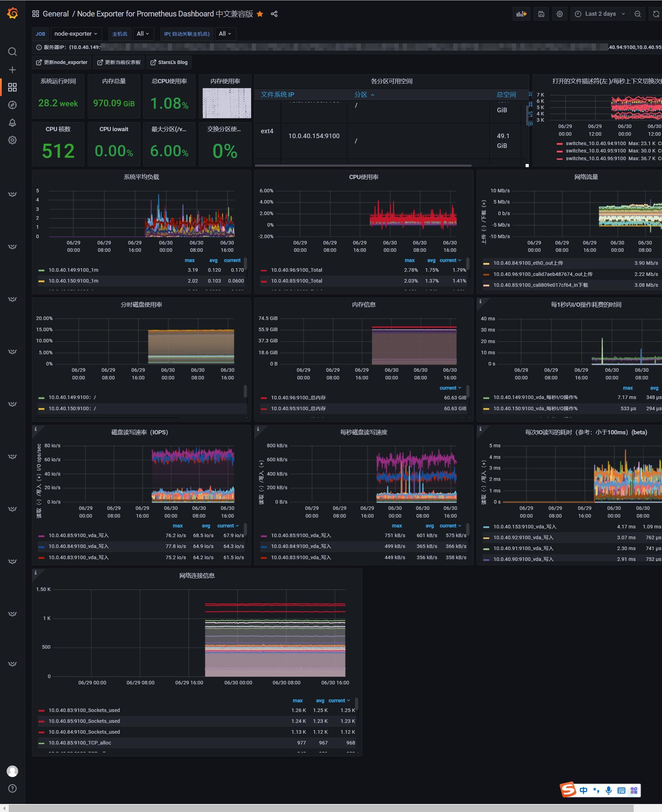
Task: Go to the General folder breadcrumb
Action: pyautogui.click(x=56, y=14)
